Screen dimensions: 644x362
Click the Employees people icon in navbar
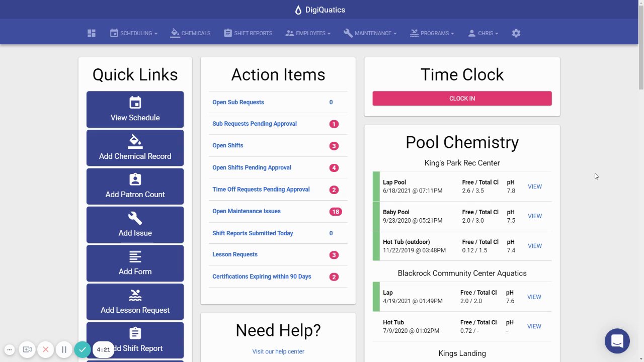click(289, 33)
